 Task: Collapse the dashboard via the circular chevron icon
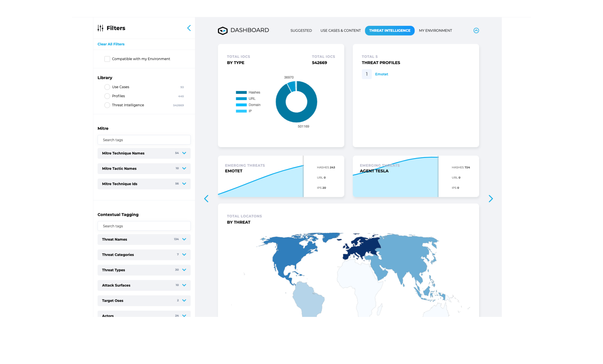[x=476, y=31]
